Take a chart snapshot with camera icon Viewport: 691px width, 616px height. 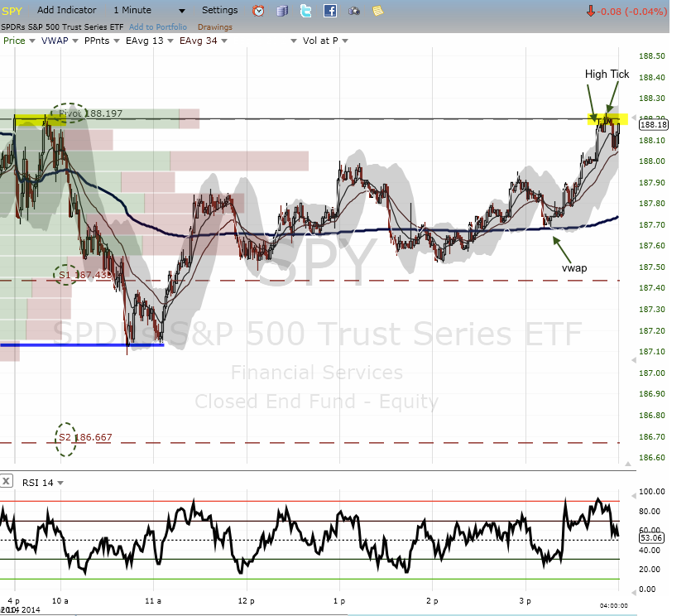click(x=354, y=11)
